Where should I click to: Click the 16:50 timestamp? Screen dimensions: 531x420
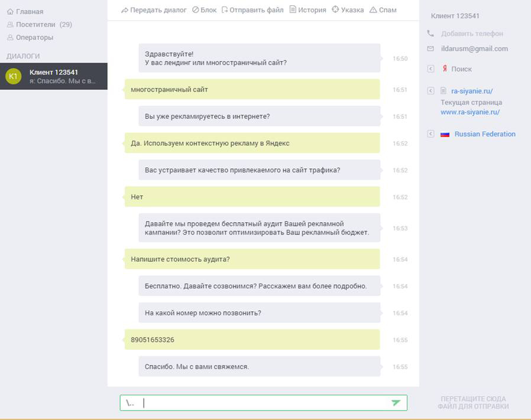[400, 58]
